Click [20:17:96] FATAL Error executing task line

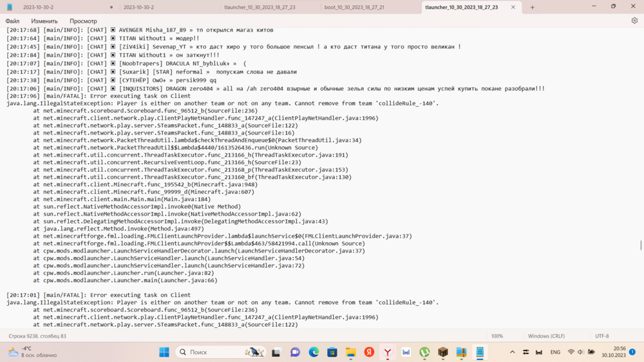[x=99, y=96]
